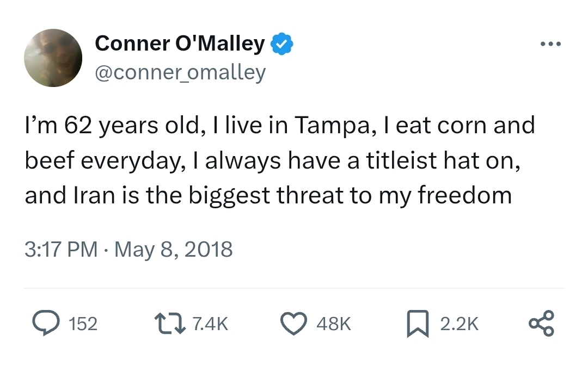Click the reply speech bubble icon
588x366 pixels.
point(47,324)
